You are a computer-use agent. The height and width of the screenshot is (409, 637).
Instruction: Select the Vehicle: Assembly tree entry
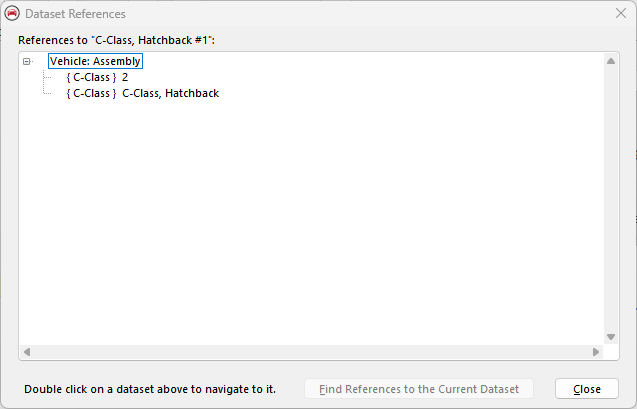click(95, 61)
